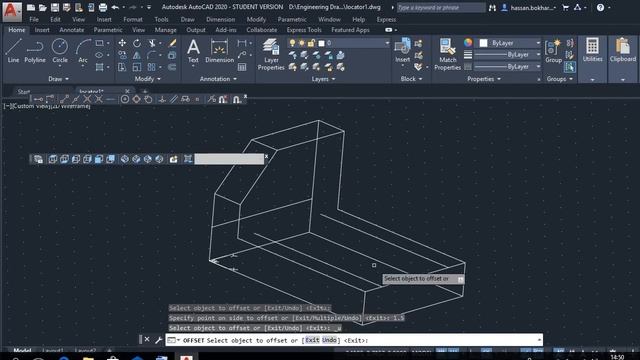Image resolution: width=640 pixels, height=360 pixels.
Task: Click the Plot printer icon
Action: pyautogui.click(x=103, y=7)
